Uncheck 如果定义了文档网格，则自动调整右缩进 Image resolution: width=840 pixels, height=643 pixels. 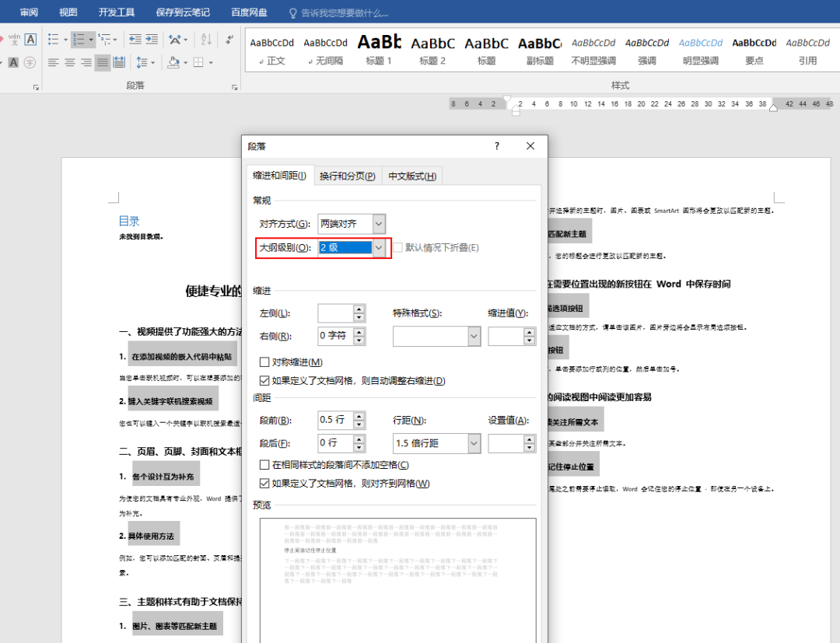click(x=265, y=381)
